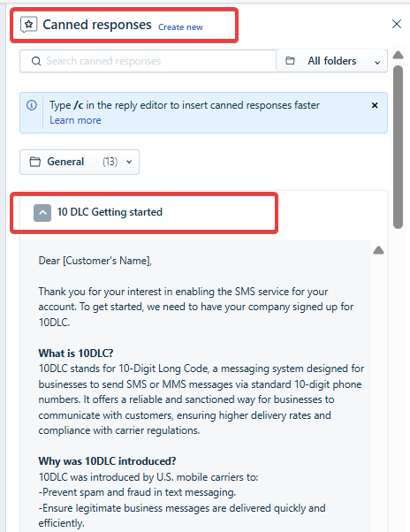Click the main panel scrollbar thumb
The image size is (410, 532).
pyautogui.click(x=399, y=147)
